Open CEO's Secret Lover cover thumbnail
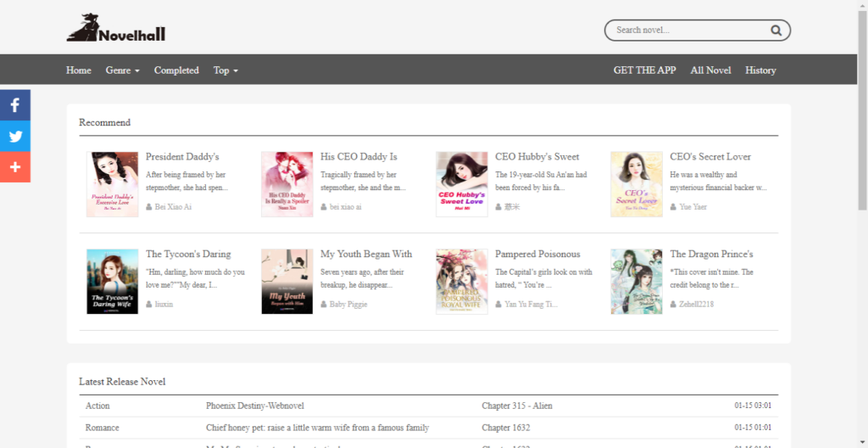Screen dimensions: 868x448 click(x=637, y=184)
